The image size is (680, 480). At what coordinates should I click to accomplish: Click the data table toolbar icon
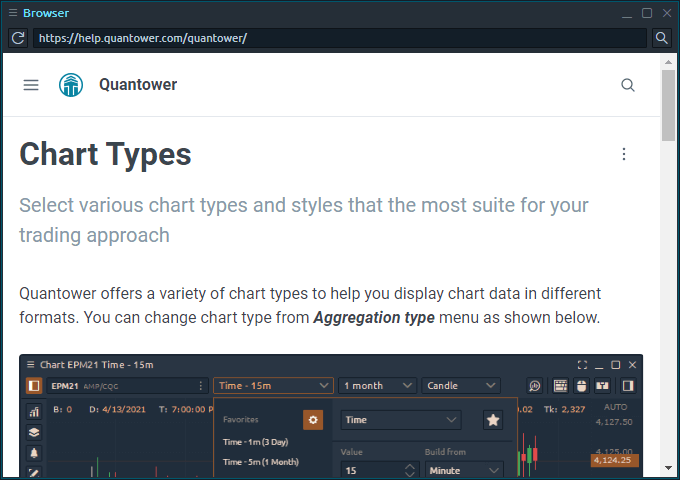pyautogui.click(x=560, y=385)
